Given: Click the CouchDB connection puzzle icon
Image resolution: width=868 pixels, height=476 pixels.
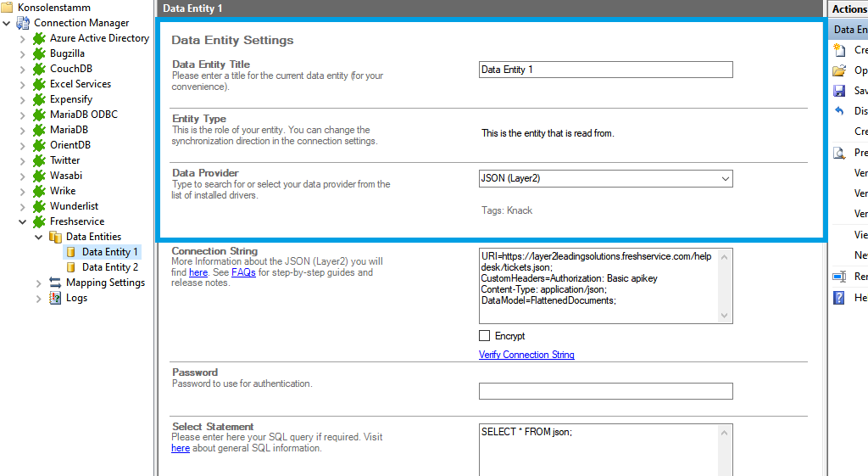Looking at the screenshot, I should (x=39, y=69).
